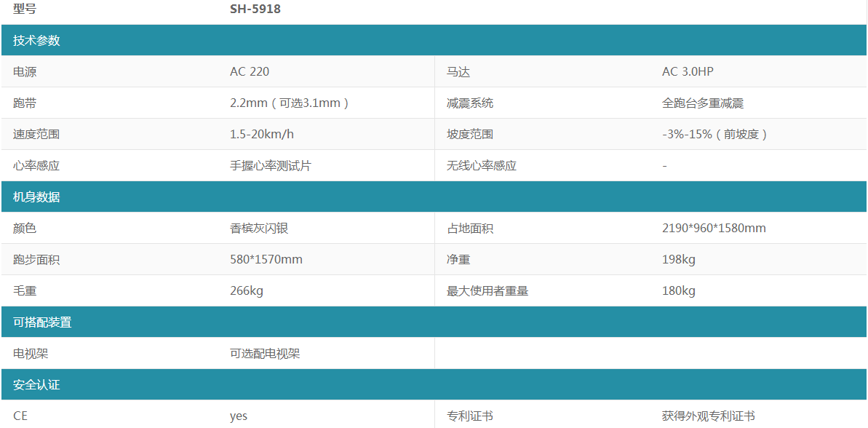The height and width of the screenshot is (428, 868).
Task: Click the 获得外观专利证书 text
Action: point(708,416)
